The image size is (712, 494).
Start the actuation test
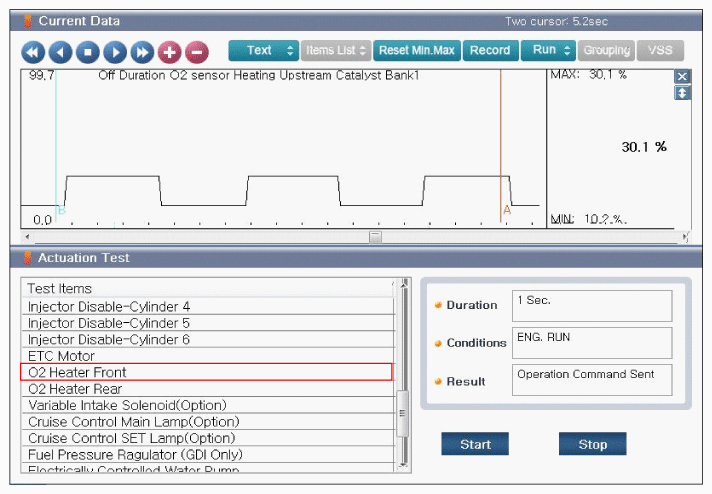tap(475, 444)
